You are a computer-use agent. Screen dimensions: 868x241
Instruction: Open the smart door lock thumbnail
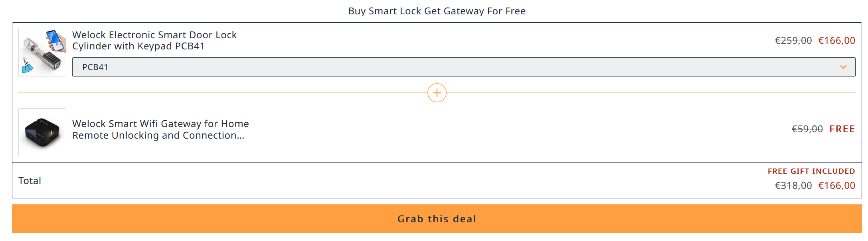pos(42,53)
